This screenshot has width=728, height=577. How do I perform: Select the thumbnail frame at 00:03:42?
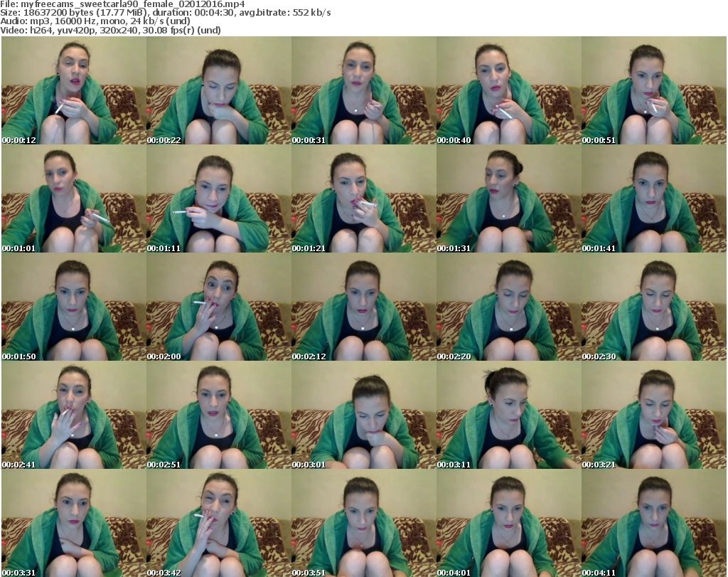coord(219,523)
